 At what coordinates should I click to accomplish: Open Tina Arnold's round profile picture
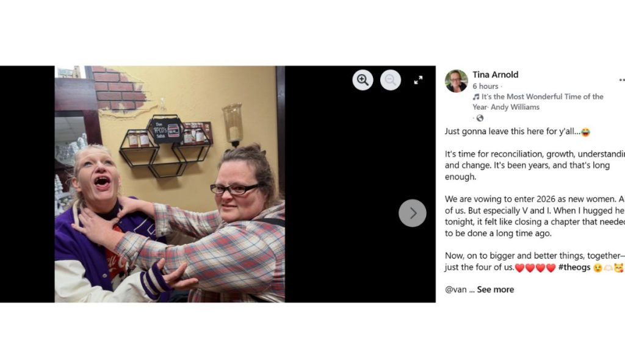coord(457,81)
